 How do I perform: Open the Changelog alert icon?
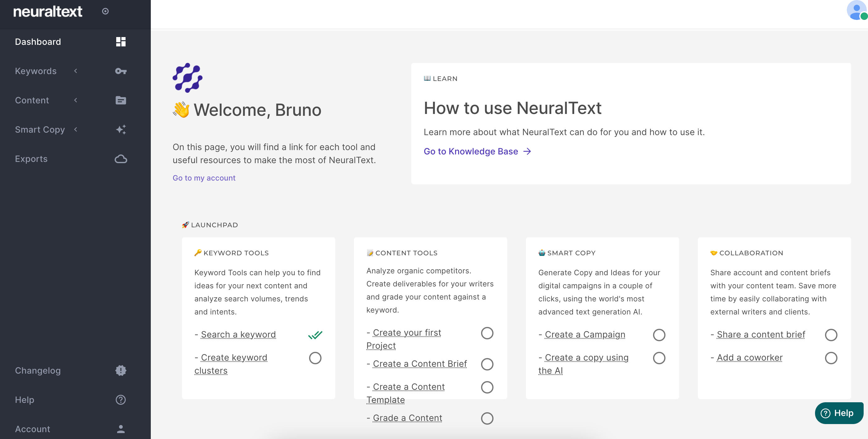coord(121,370)
